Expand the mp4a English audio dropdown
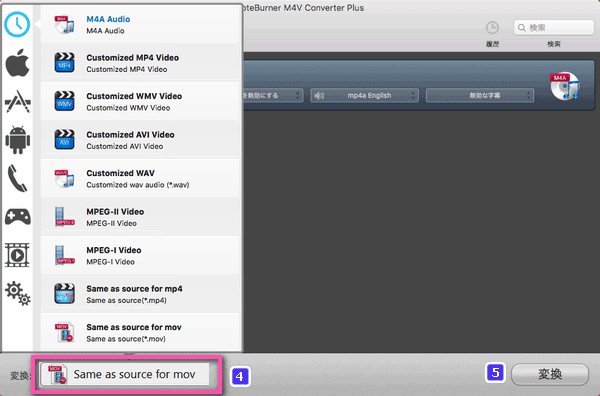The width and height of the screenshot is (600, 396). 364,95
